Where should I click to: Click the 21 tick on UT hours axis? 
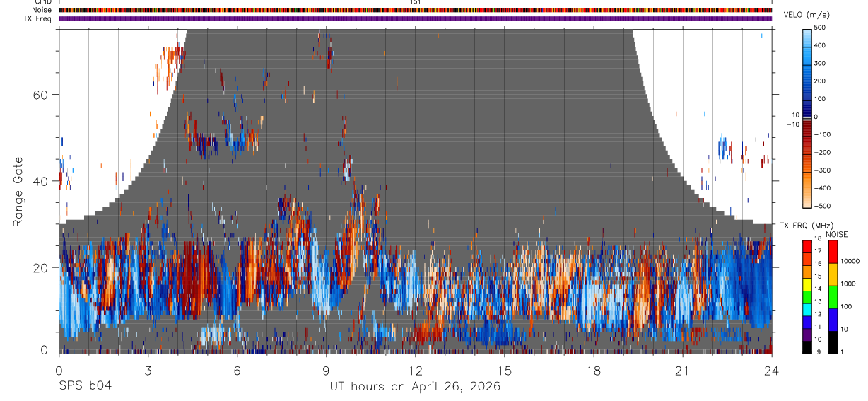point(683,370)
